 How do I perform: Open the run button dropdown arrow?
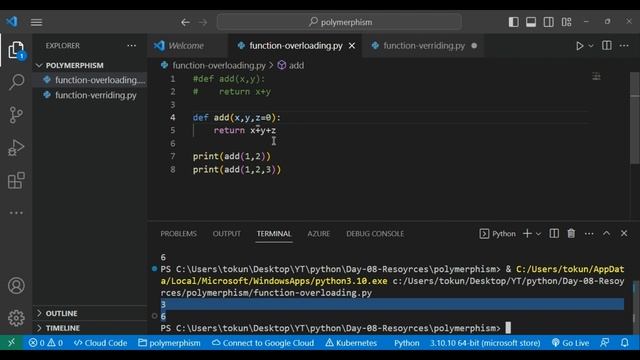coord(591,46)
